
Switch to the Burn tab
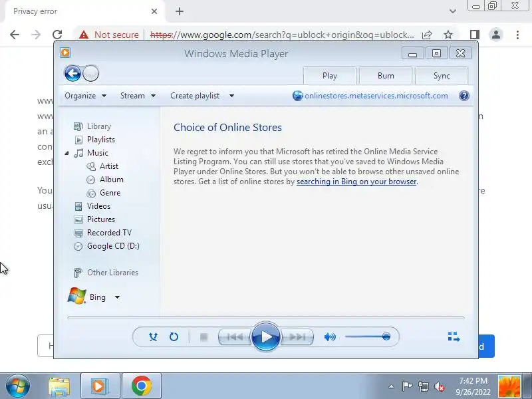tap(386, 76)
